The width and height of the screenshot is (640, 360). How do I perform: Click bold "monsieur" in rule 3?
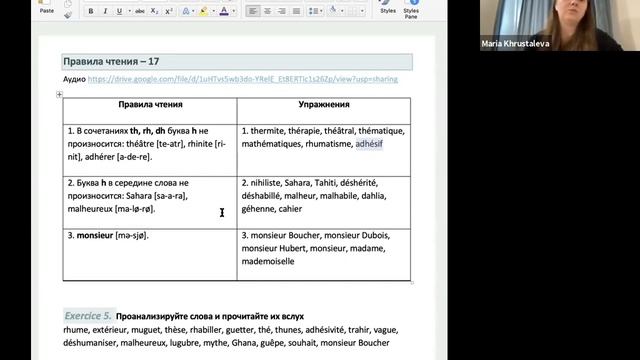95,236
